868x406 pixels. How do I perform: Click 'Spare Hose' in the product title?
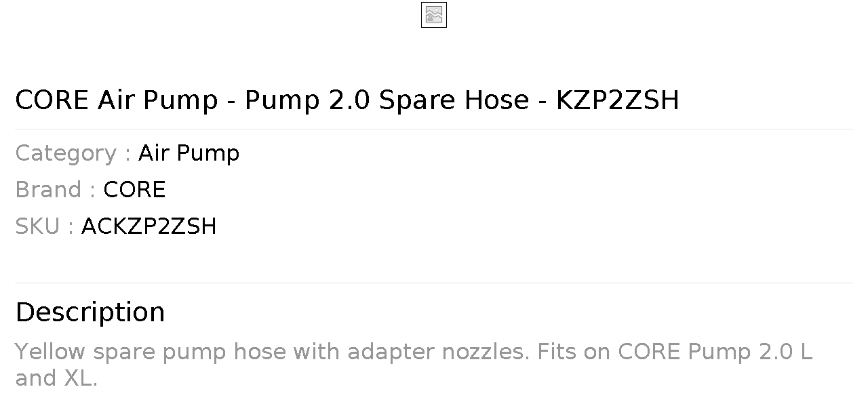(x=454, y=100)
